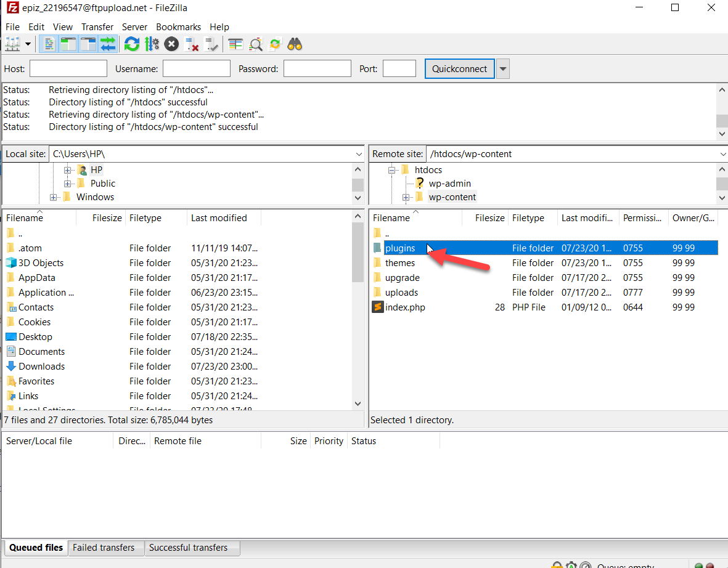Disconnect from the current server
Image resolution: width=728 pixels, height=568 pixels.
pyautogui.click(x=191, y=44)
